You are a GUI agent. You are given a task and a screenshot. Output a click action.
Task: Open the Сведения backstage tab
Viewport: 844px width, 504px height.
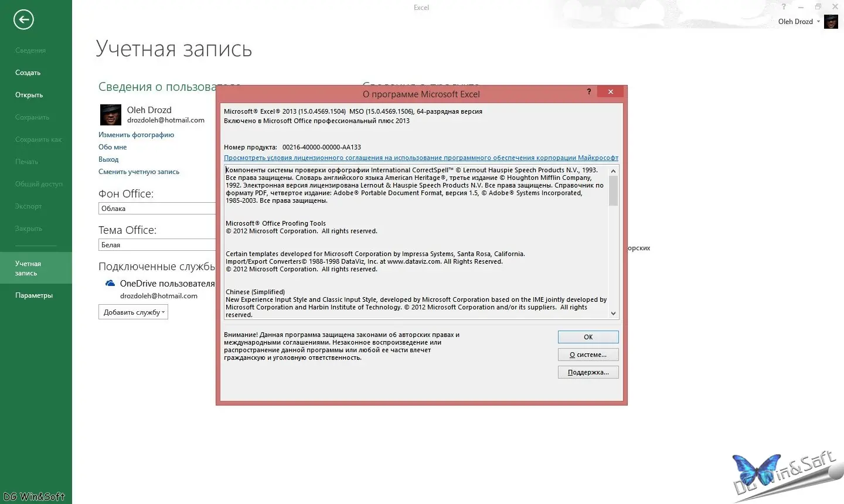pos(30,50)
